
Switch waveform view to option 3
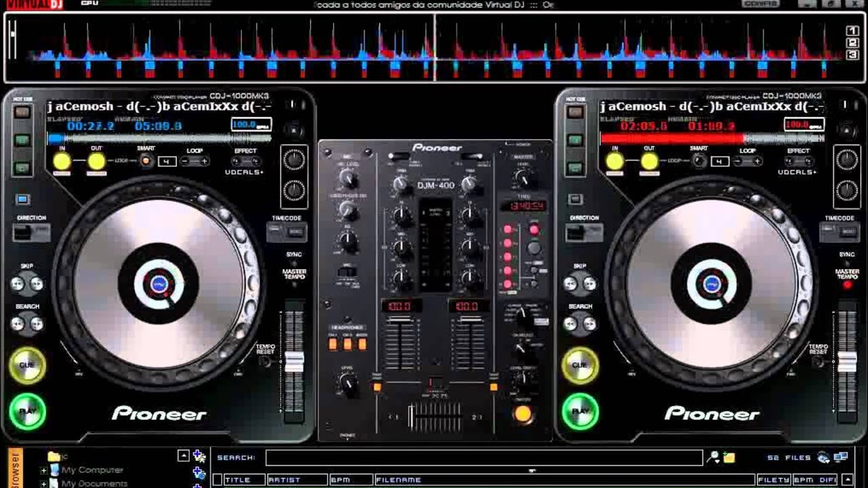[x=852, y=55]
